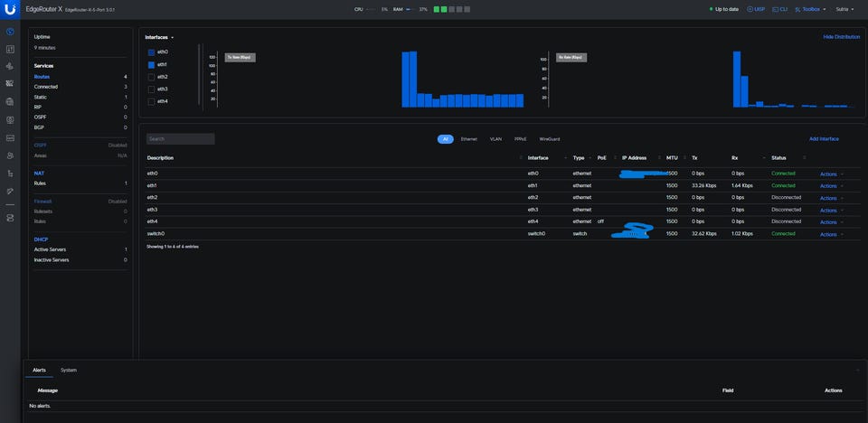This screenshot has height=423, width=868.
Task: Click the interface list scrollbar in graph panel
Action: click(x=199, y=75)
